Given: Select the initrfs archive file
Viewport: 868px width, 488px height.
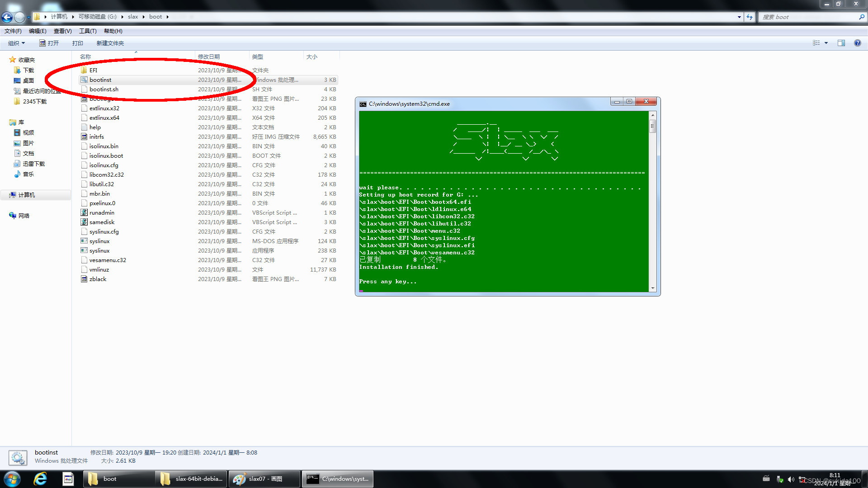Looking at the screenshot, I should [96, 136].
